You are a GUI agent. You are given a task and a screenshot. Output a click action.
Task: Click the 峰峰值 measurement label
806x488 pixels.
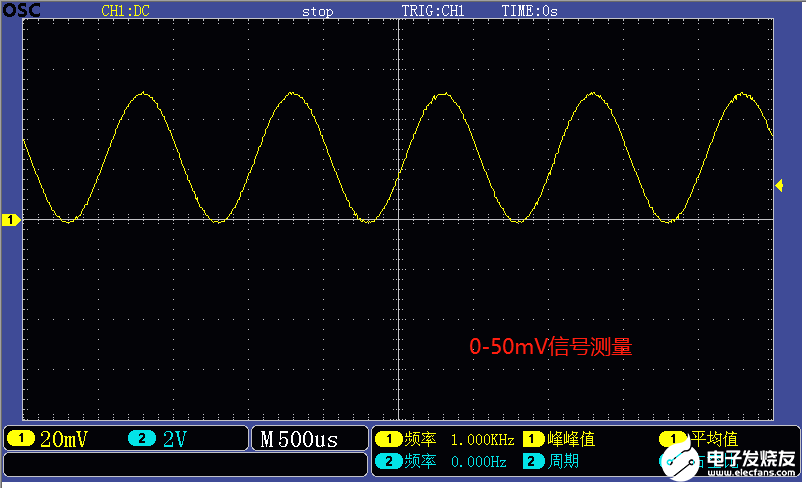point(571,439)
